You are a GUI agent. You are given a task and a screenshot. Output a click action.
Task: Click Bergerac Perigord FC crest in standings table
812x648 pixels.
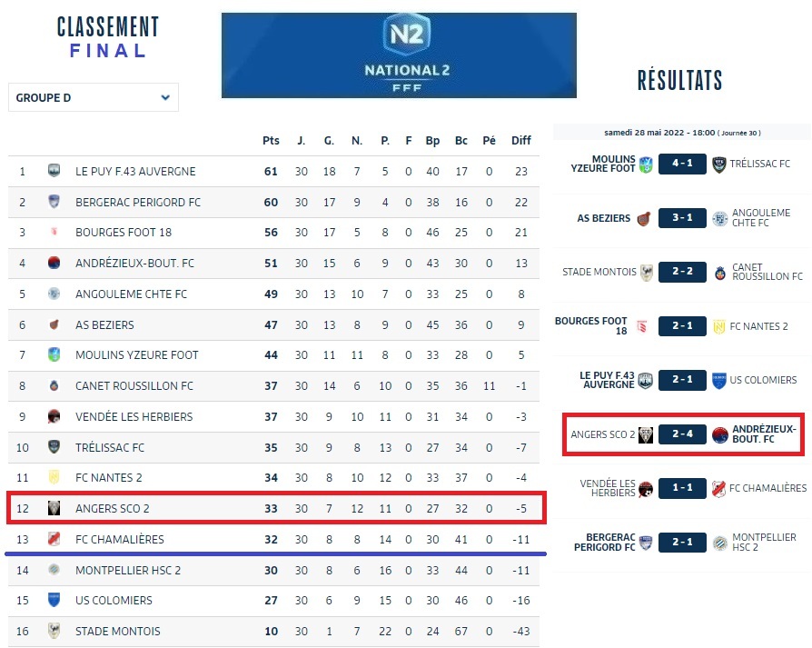[54, 202]
